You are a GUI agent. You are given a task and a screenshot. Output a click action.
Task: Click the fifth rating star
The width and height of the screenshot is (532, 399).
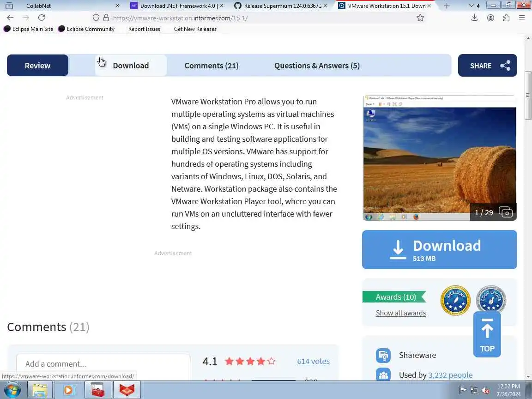pyautogui.click(x=271, y=361)
